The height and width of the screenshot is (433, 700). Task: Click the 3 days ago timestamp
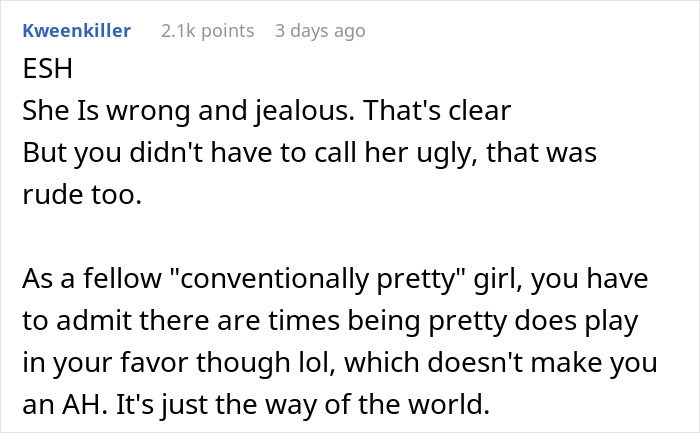[320, 31]
